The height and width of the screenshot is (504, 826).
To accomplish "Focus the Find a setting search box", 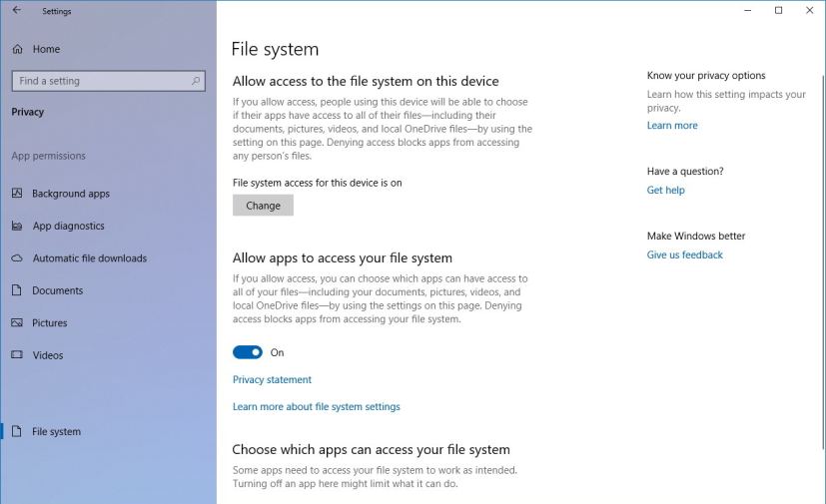I will click(x=109, y=81).
